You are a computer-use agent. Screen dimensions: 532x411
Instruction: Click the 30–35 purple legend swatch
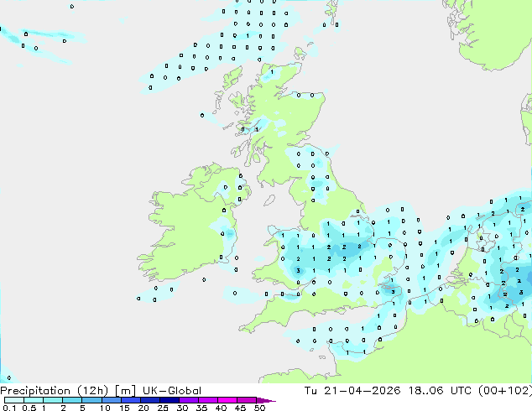click(x=189, y=400)
